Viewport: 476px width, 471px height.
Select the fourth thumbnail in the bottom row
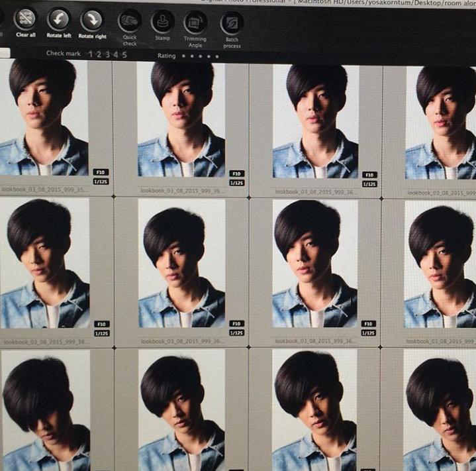pyautogui.click(x=440, y=410)
